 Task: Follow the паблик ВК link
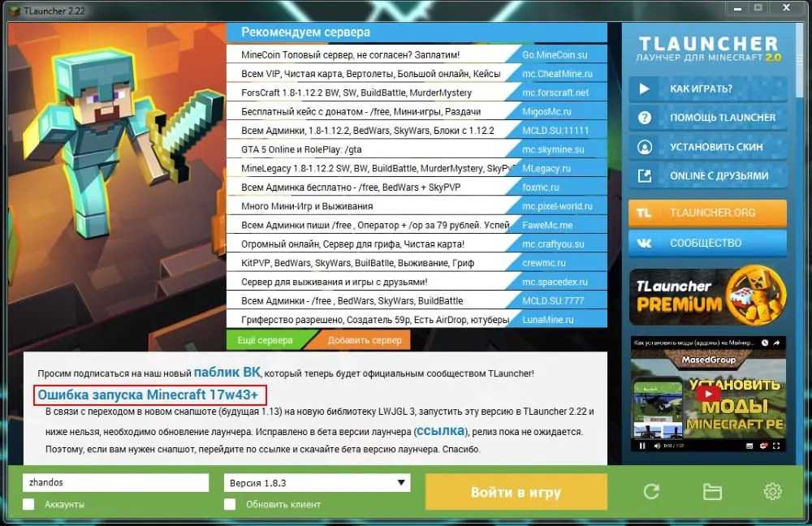point(227,373)
